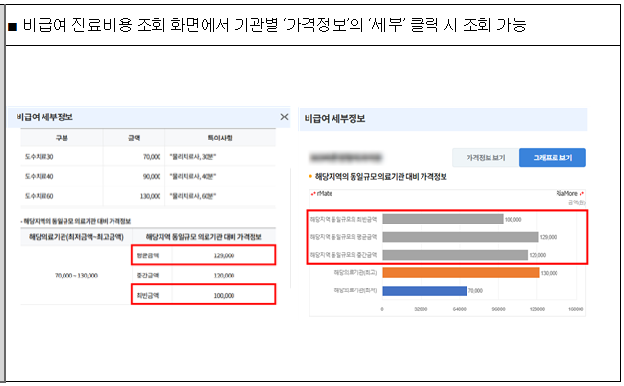Click the 해당의료기관(최저금액~최고금액) table header

[x=76, y=237]
